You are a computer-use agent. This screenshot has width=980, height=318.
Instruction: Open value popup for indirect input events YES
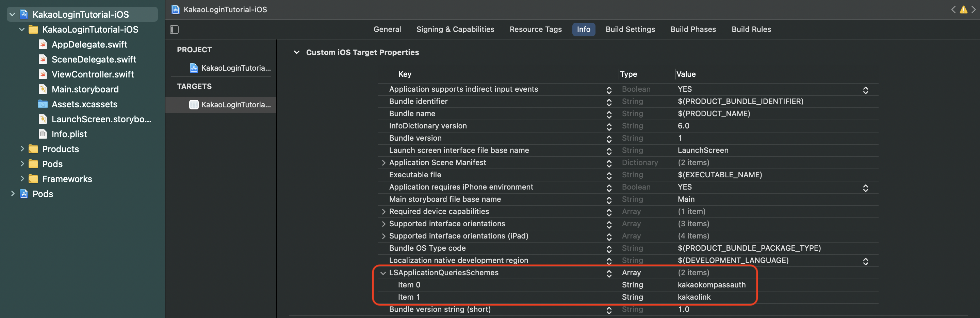coord(865,90)
